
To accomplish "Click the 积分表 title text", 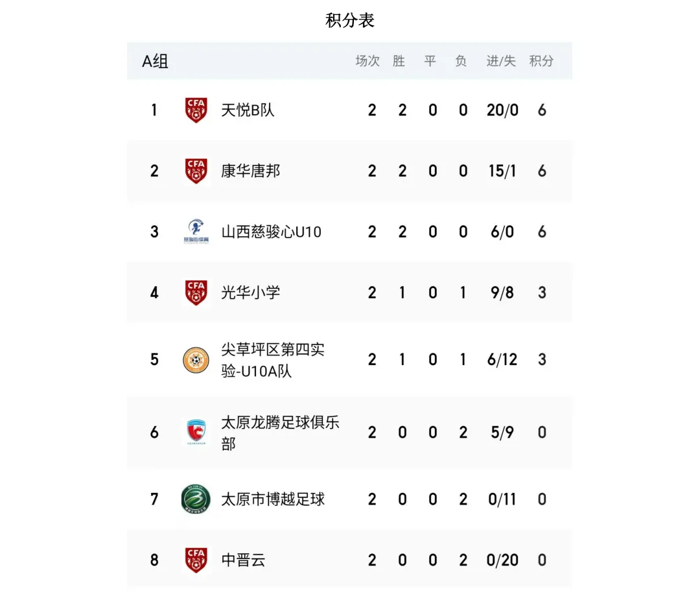I will pyautogui.click(x=350, y=21).
